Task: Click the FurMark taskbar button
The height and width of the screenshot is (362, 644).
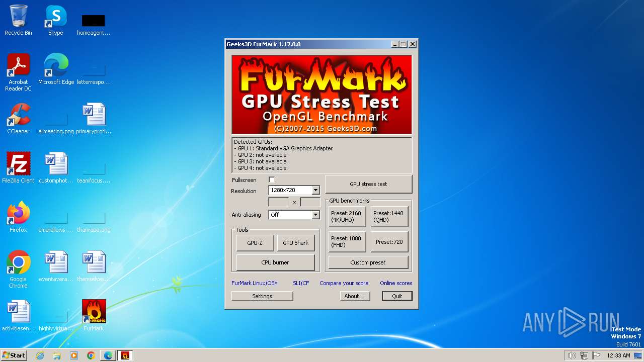Action: [125, 355]
